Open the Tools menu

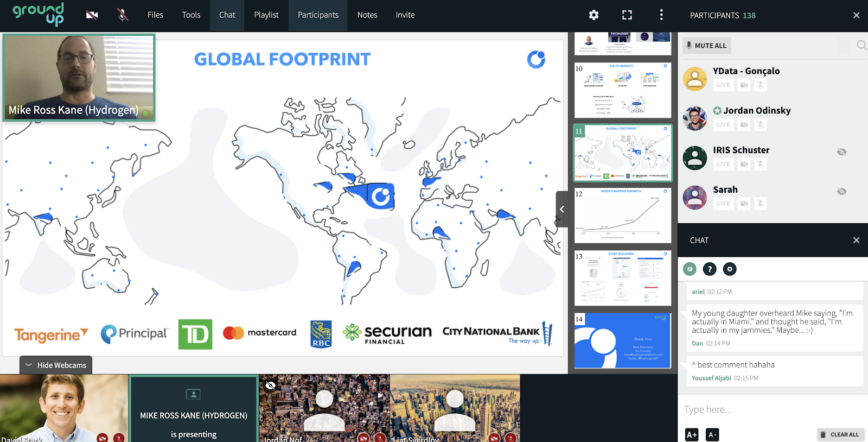pos(191,15)
